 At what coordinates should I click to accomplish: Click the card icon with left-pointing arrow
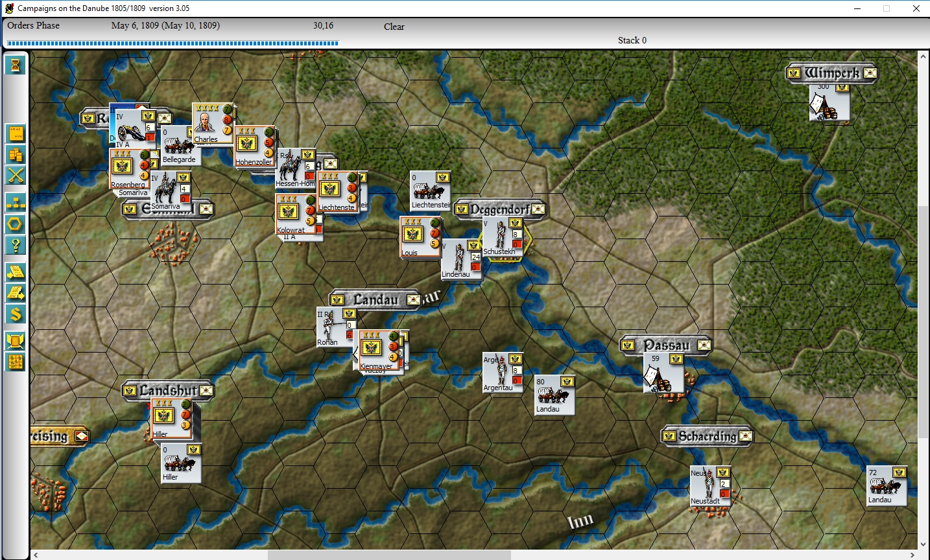[x=16, y=272]
